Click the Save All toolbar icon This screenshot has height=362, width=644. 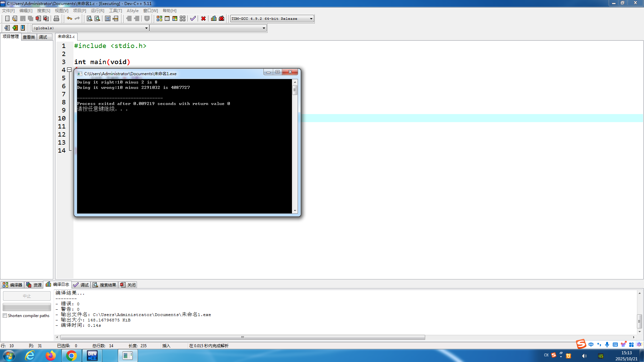coord(30,18)
